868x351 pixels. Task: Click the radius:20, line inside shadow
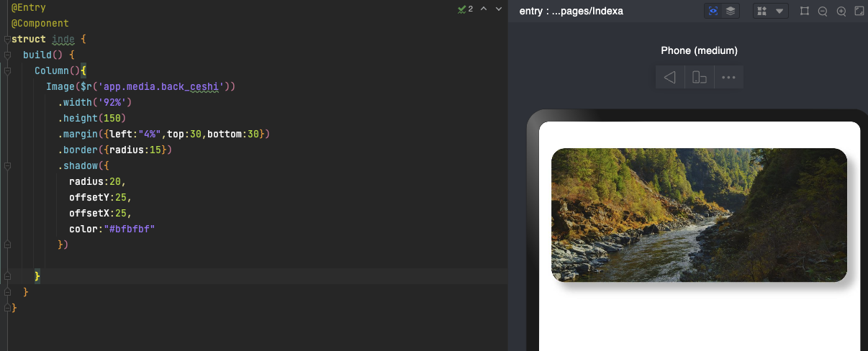(x=98, y=182)
